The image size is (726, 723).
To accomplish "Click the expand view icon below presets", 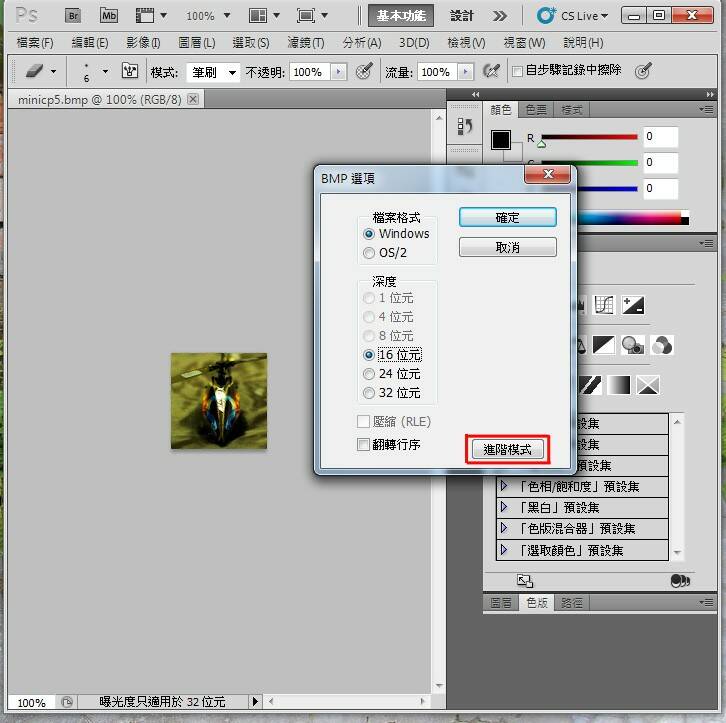I will coord(525,580).
